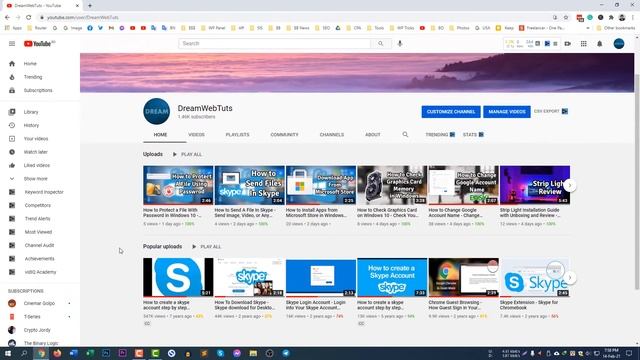Open Telegram from the taskbar
The image size is (640, 360).
[x=286, y=353]
